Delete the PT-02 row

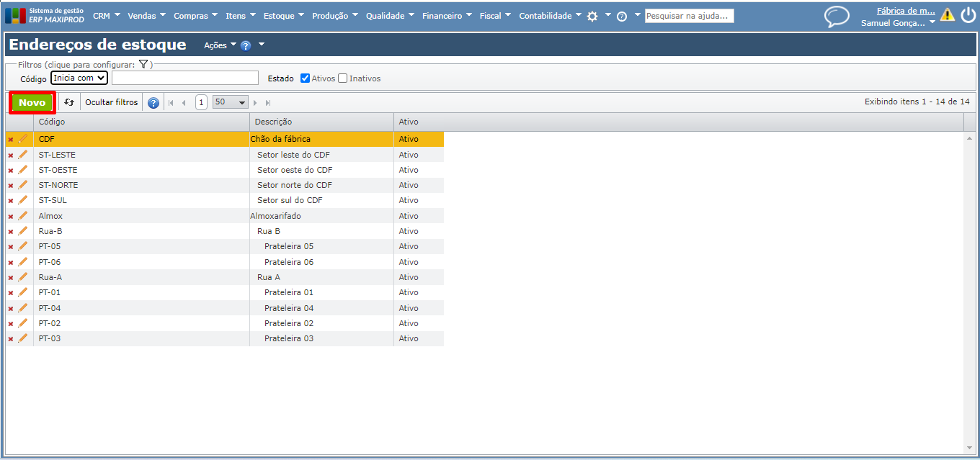(x=11, y=323)
